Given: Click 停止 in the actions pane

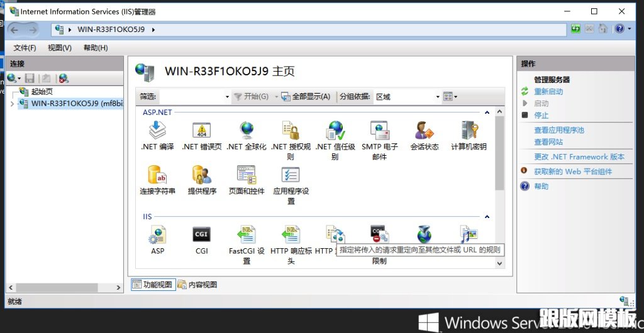Looking at the screenshot, I should coord(541,116).
